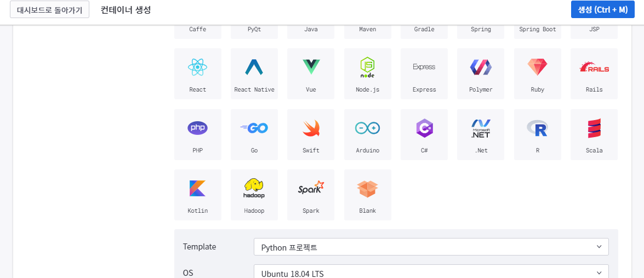Select the PyQt stack card
The height and width of the screenshot is (278, 644).
click(254, 32)
